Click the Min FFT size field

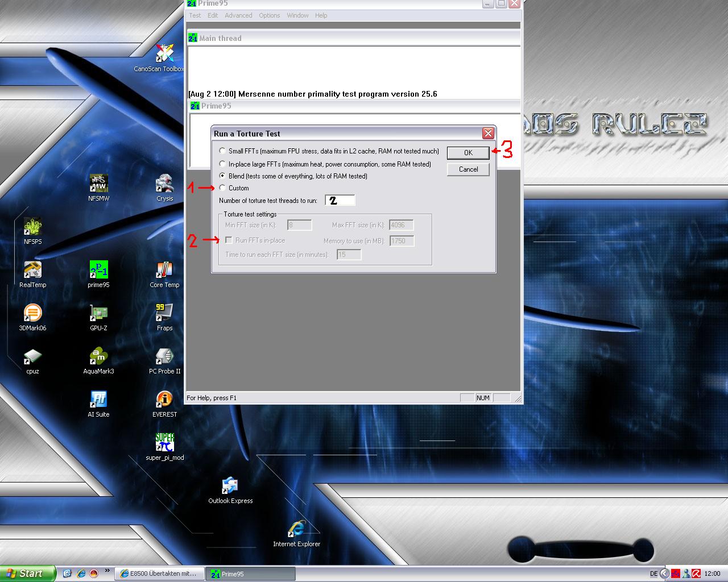[300, 225]
